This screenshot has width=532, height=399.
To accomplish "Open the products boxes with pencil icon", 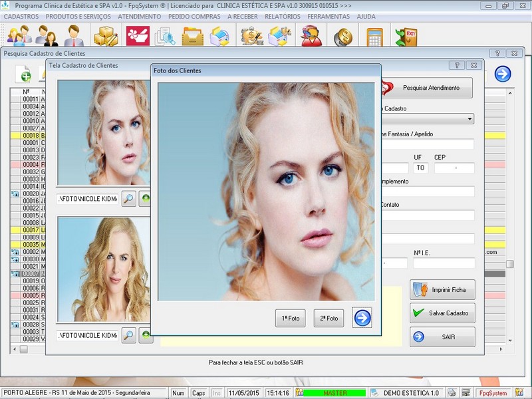I will (106, 36).
